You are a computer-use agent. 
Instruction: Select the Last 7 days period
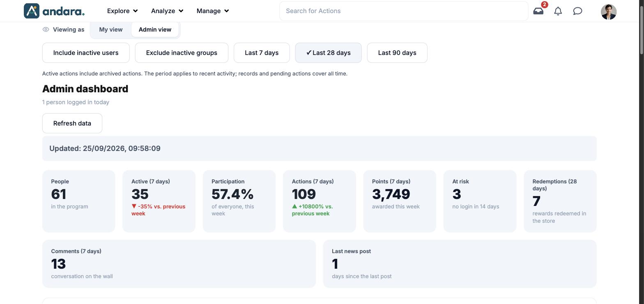pyautogui.click(x=262, y=53)
